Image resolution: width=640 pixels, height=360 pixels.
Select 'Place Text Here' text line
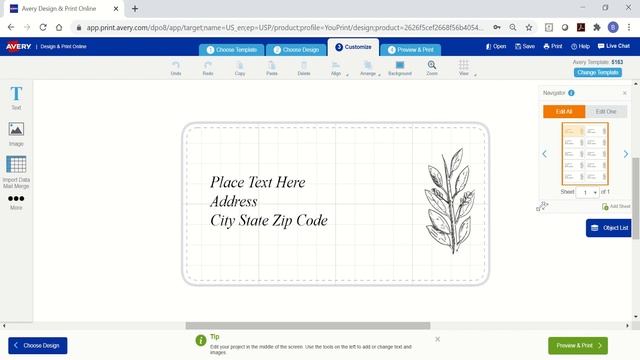(258, 182)
